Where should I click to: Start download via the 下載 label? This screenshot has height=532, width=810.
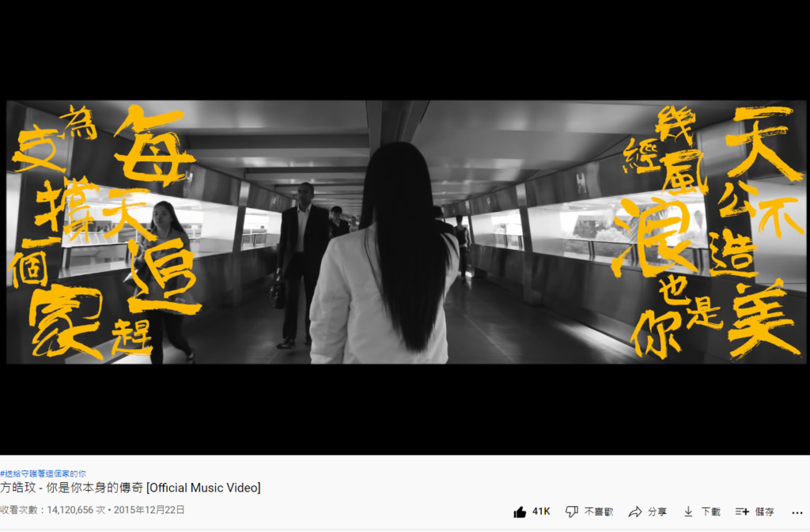tap(711, 512)
